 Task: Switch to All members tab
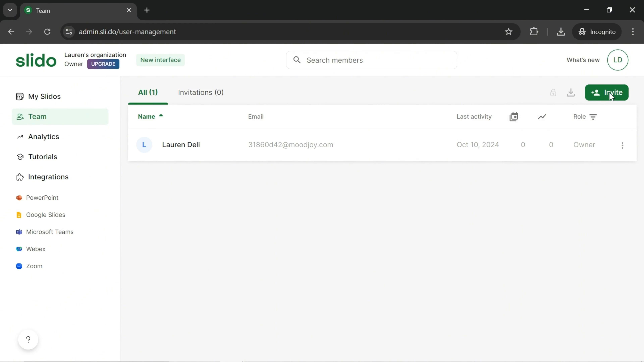click(148, 92)
